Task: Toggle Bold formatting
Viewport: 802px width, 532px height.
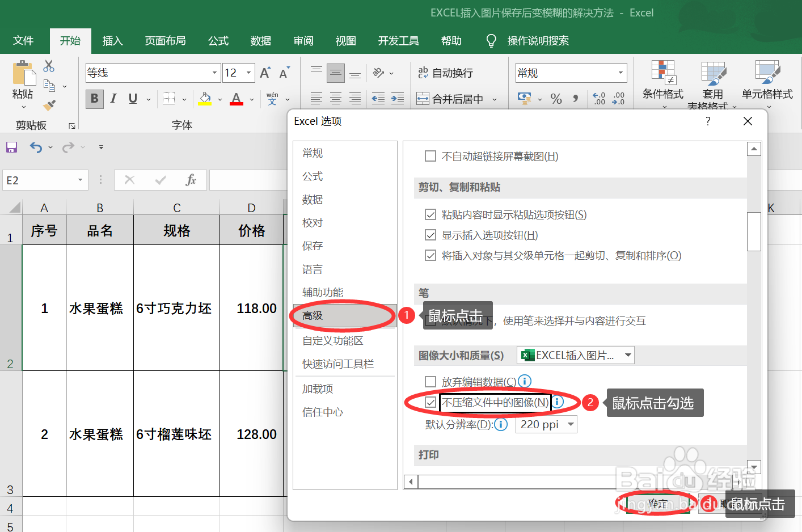Action: [x=95, y=99]
